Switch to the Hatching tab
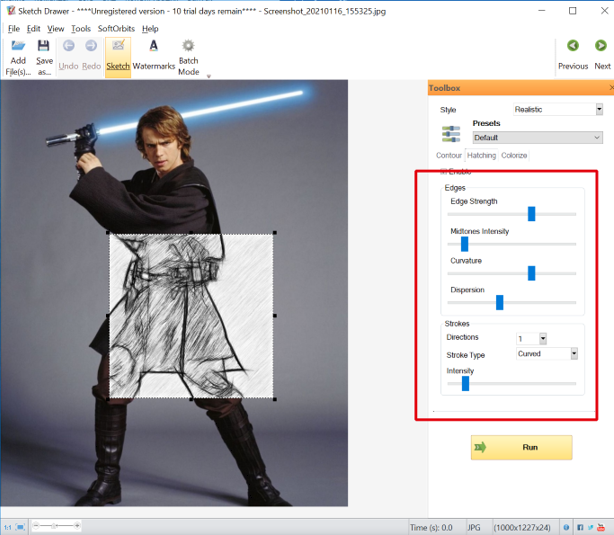614x535 pixels. [481, 155]
